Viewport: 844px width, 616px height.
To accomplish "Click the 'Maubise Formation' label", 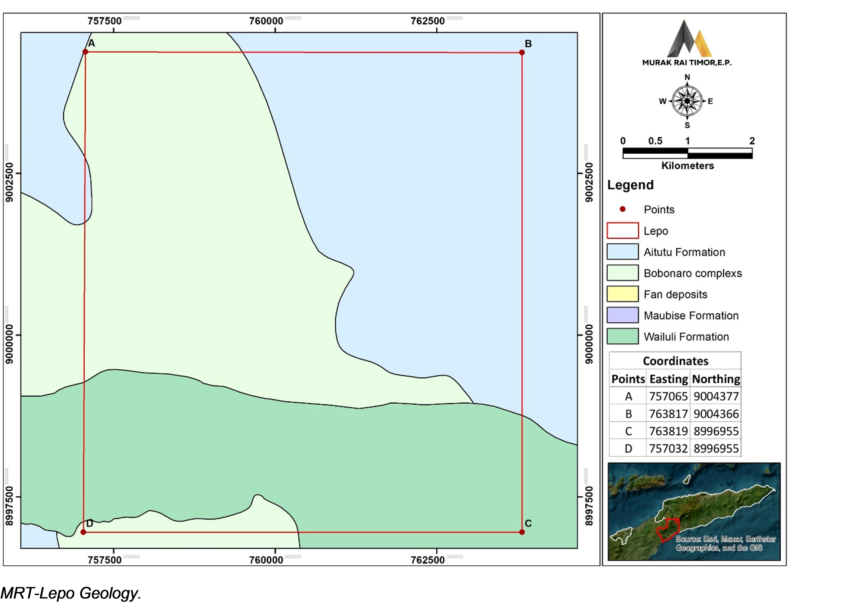I will click(691, 316).
